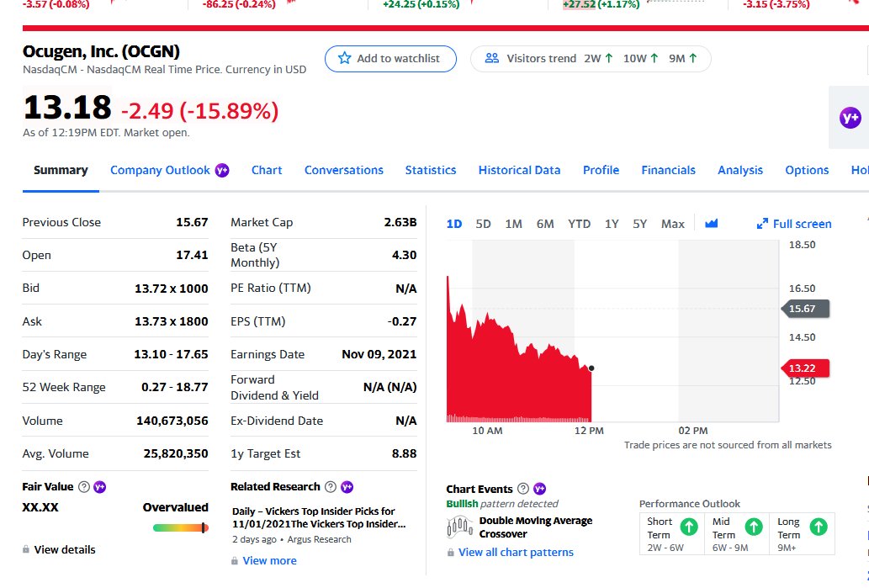The width and height of the screenshot is (869, 588).
Task: Click the Visitors trend pill
Action: 591,59
